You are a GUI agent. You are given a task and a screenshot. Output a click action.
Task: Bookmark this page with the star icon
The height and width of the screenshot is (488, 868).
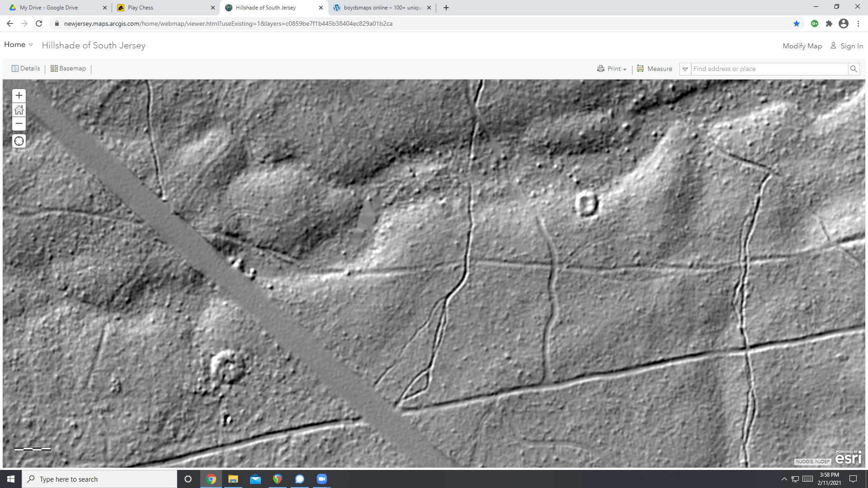[x=797, y=23]
